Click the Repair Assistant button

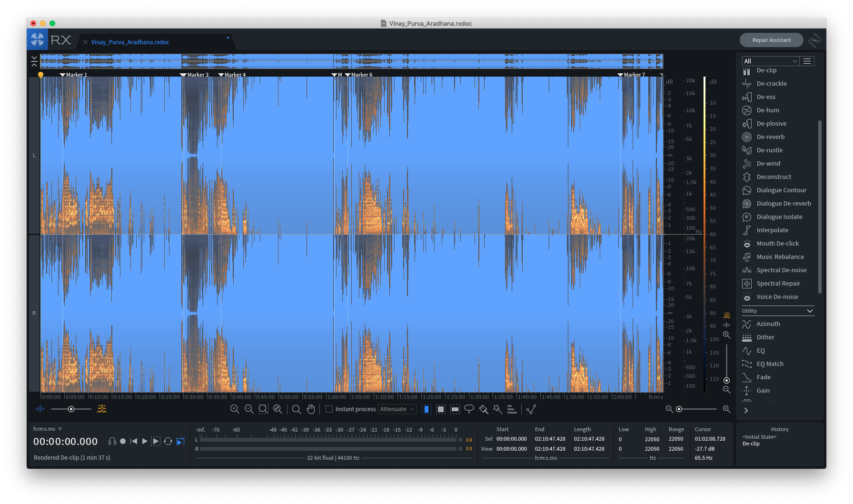pyautogui.click(x=771, y=40)
